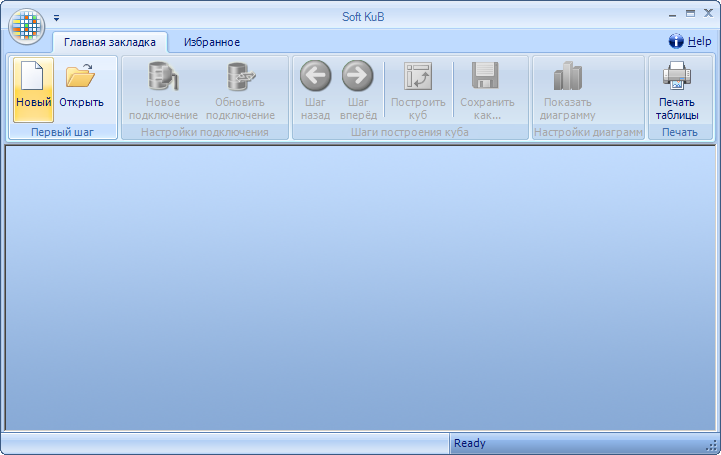Viewport: 721px width, 455px height.
Task: Open the Help info icon
Action: [x=676, y=41]
